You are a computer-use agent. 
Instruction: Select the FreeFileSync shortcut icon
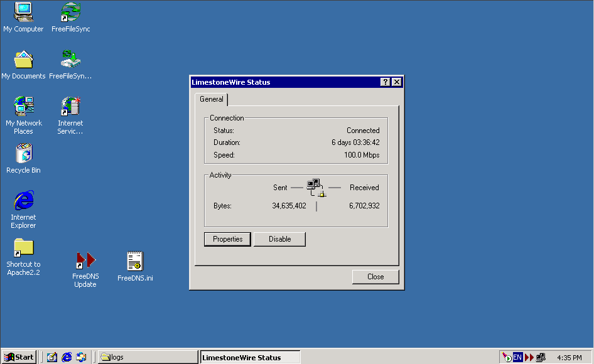tap(71, 12)
